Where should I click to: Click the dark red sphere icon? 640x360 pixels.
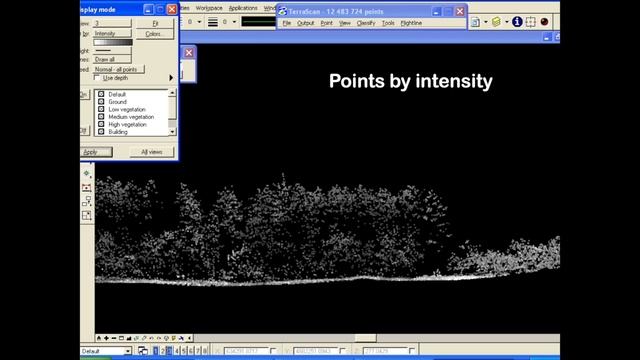[544, 22]
